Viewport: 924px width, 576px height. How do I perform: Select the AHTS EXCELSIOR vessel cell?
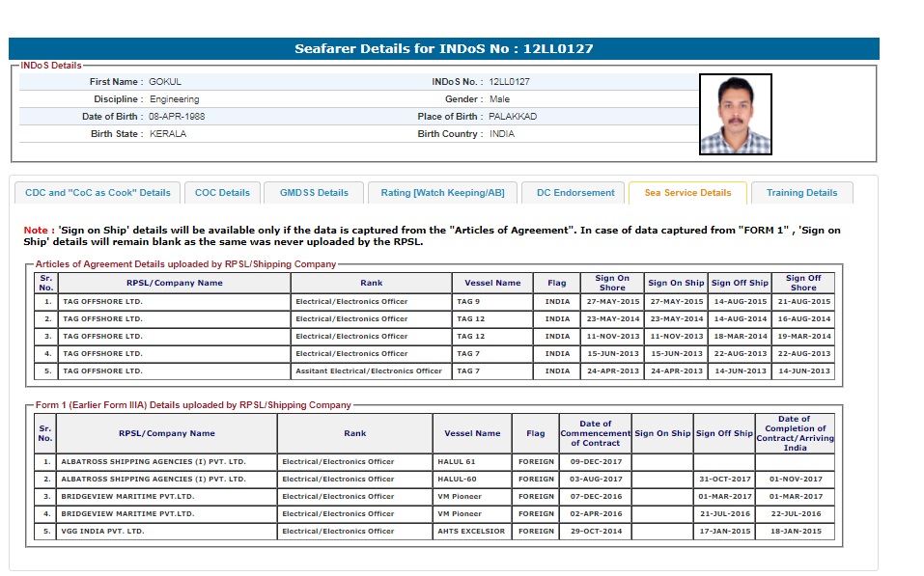470,532
